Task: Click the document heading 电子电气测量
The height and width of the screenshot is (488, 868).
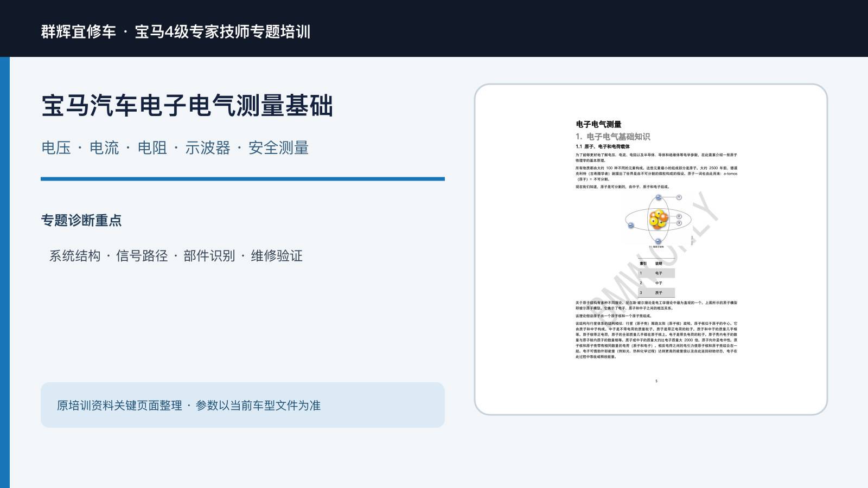Action: [x=598, y=124]
